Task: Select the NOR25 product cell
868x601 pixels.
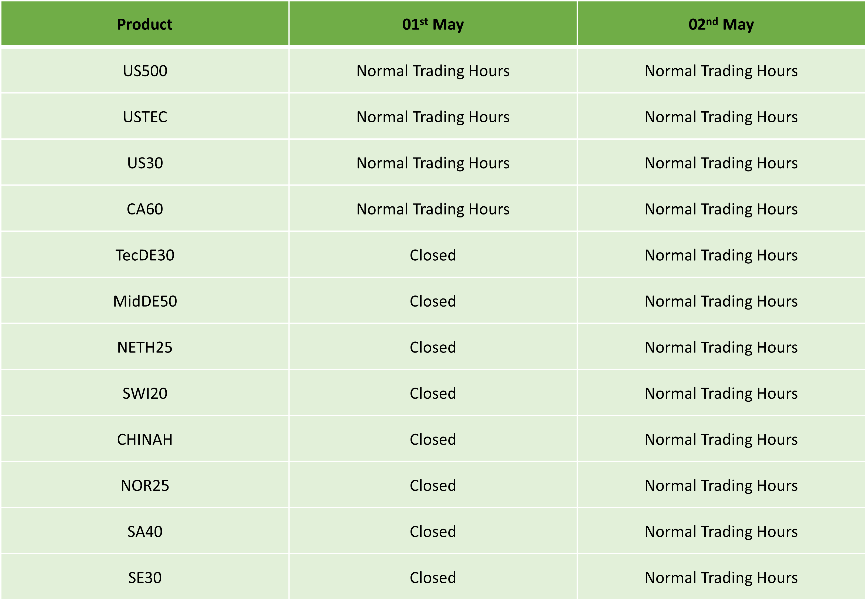Action: (145, 486)
